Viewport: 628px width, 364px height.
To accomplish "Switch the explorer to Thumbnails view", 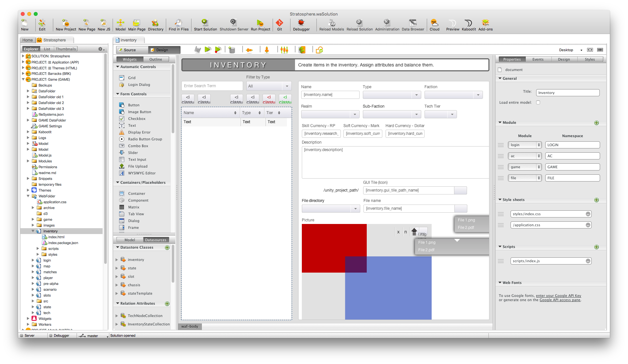I will click(66, 49).
